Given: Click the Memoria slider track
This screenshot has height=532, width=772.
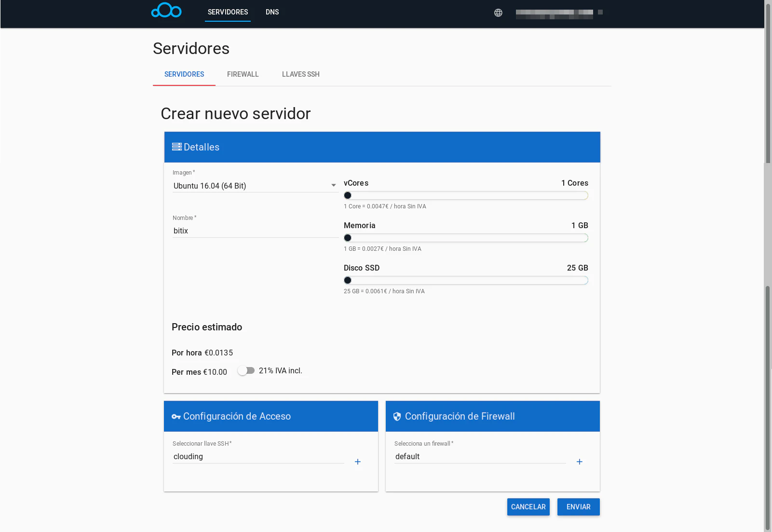Looking at the screenshot, I should click(x=468, y=238).
